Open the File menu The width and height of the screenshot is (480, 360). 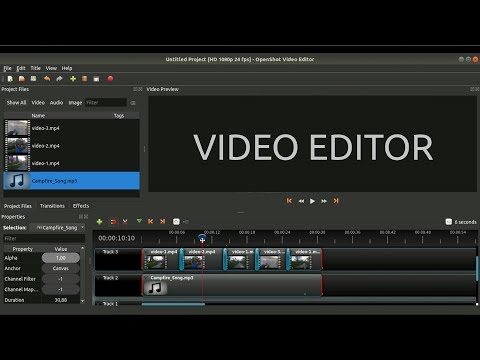click(x=7, y=68)
